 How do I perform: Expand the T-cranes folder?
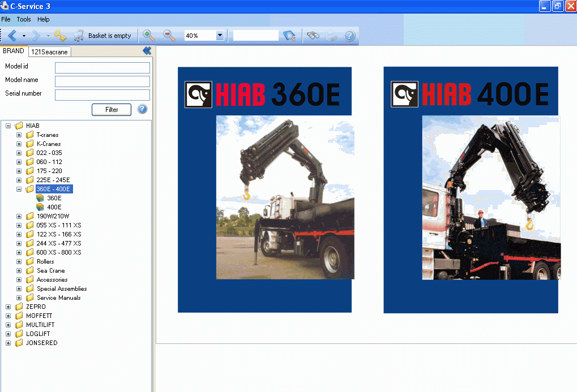pos(19,135)
